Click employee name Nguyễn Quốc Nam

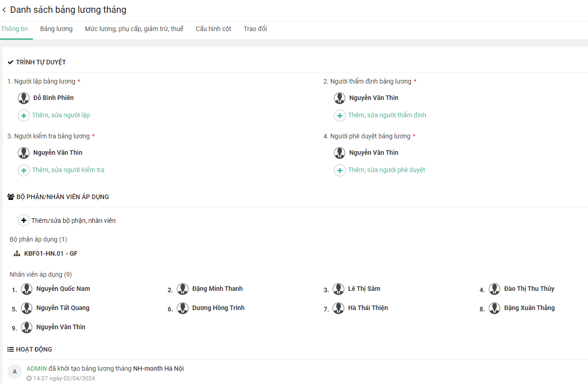[63, 289]
